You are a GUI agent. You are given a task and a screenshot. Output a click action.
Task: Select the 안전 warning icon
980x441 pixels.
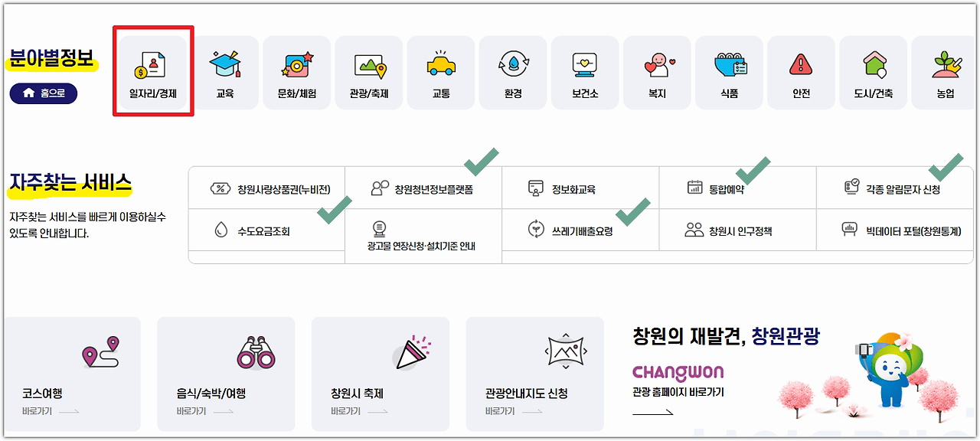point(800,73)
